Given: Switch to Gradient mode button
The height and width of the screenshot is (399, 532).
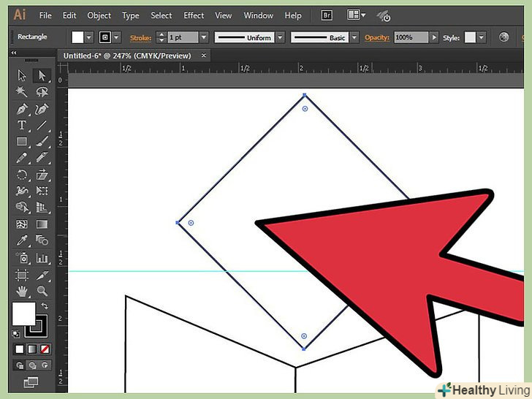Looking at the screenshot, I should click(x=33, y=349).
